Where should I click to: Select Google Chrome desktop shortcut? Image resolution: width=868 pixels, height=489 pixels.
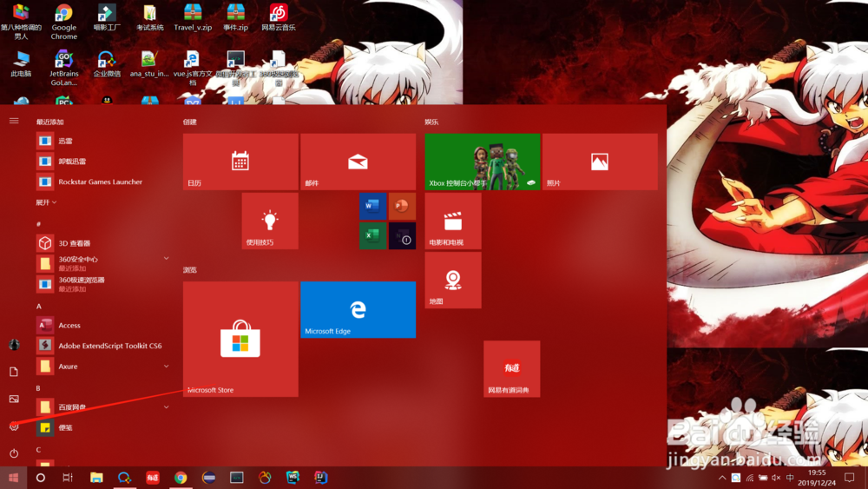click(63, 21)
